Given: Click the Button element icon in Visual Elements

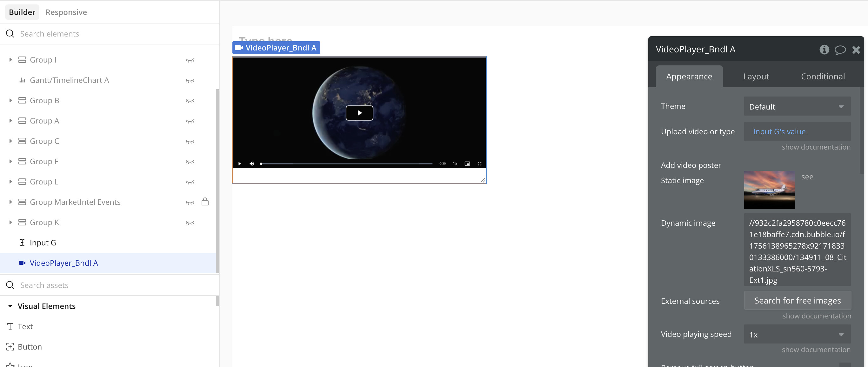Looking at the screenshot, I should [x=10, y=346].
